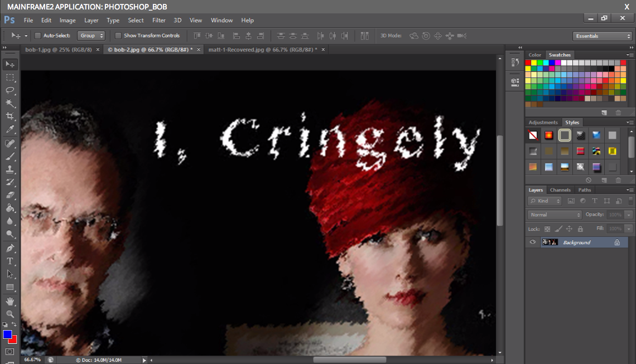Open the Properties panel icon

(515, 82)
